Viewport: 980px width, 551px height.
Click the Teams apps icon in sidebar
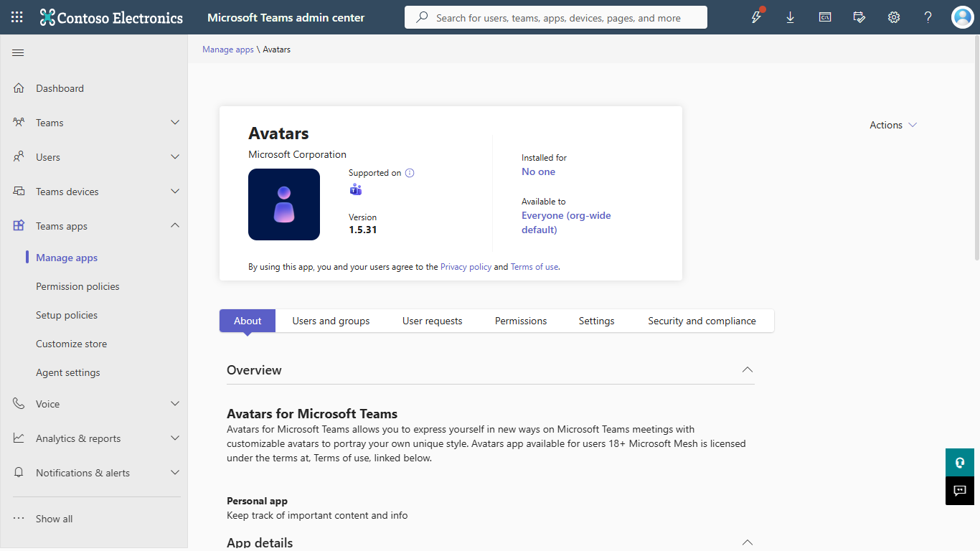click(19, 226)
